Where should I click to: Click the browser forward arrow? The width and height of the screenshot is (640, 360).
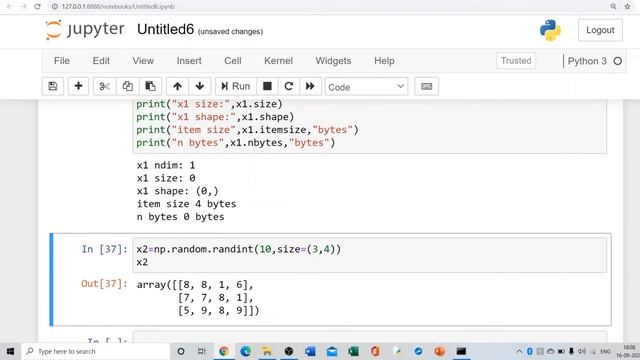click(23, 7)
